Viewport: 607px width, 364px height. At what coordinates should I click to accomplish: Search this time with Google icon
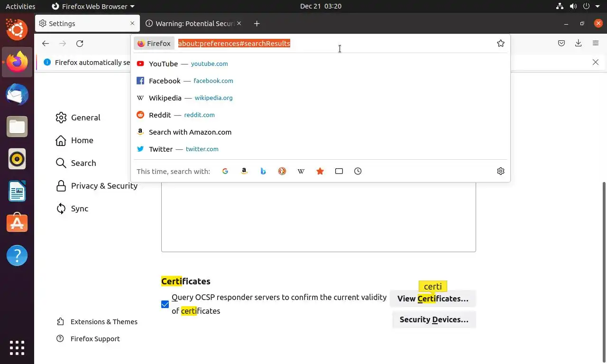(225, 171)
